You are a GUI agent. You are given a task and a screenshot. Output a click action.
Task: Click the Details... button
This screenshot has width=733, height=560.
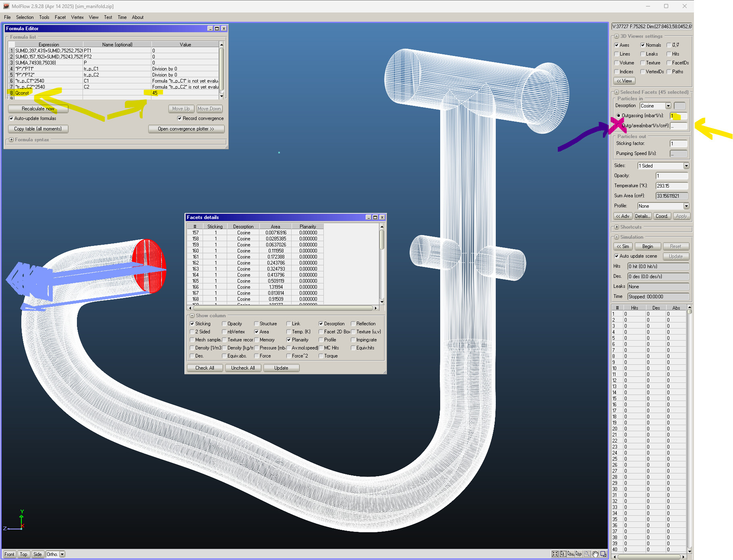[x=642, y=216]
